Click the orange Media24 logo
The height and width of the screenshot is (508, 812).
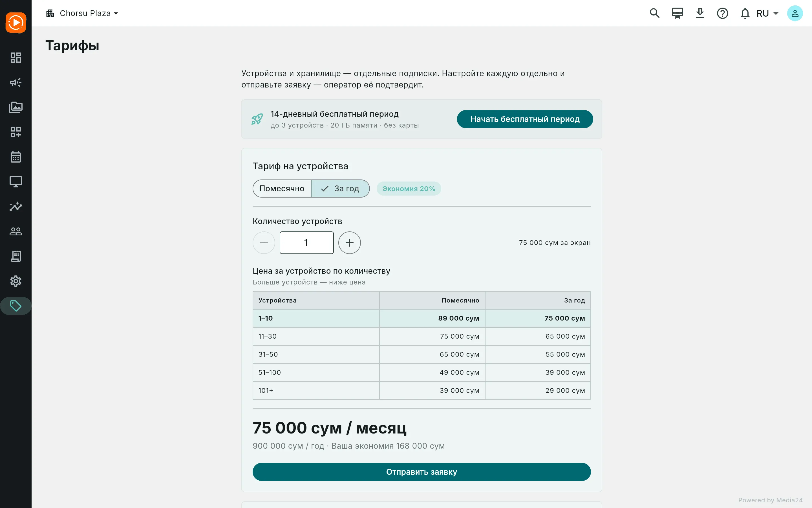click(x=16, y=23)
